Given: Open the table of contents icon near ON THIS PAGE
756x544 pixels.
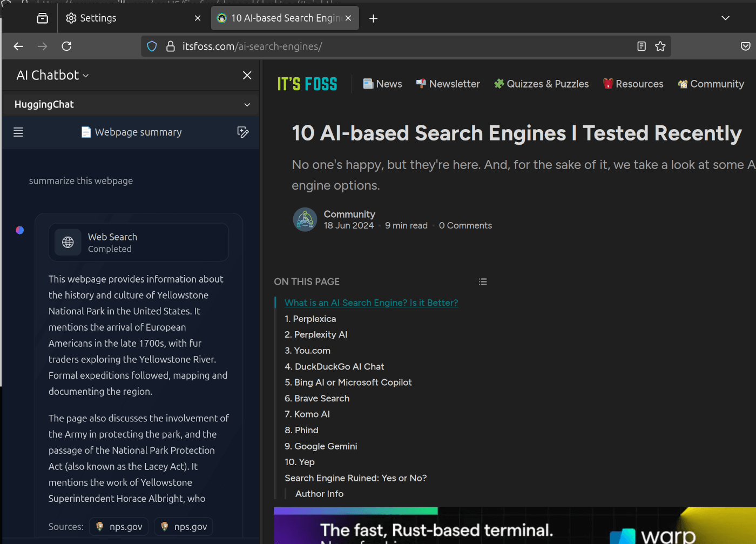Looking at the screenshot, I should 482,281.
